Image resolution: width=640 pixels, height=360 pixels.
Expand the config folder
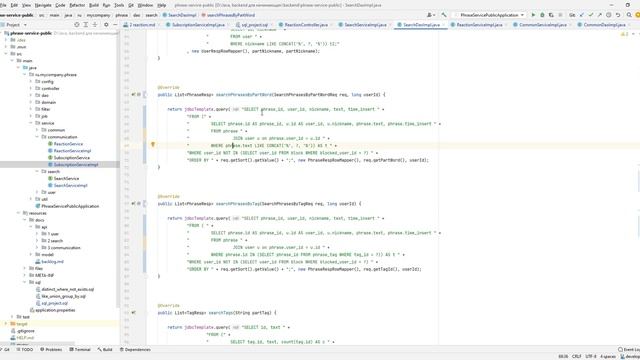31,81
